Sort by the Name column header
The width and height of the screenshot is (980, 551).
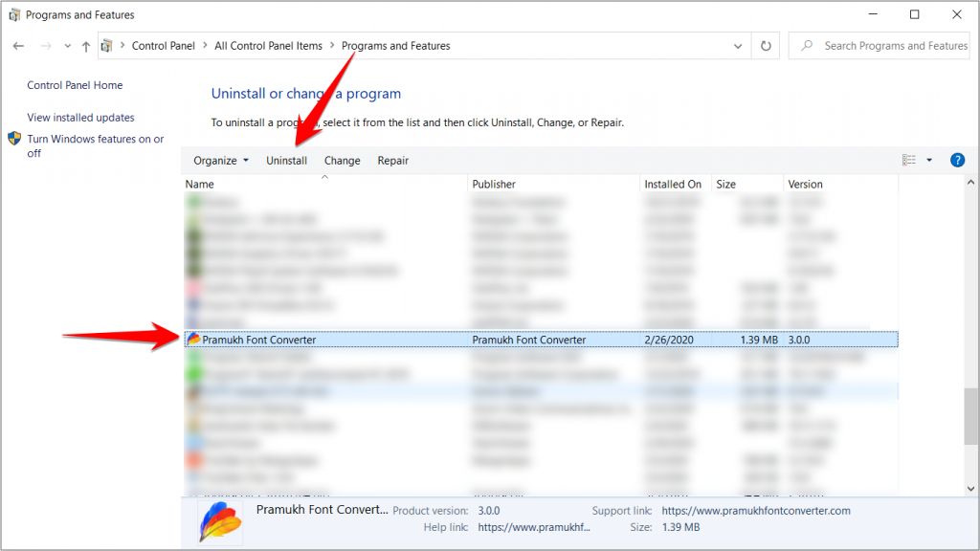pyautogui.click(x=325, y=185)
